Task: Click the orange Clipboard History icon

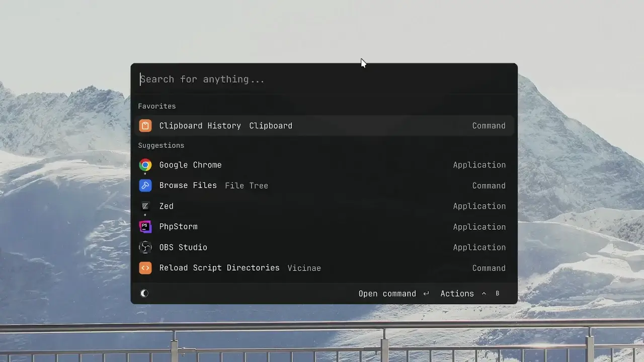Action: click(x=145, y=126)
